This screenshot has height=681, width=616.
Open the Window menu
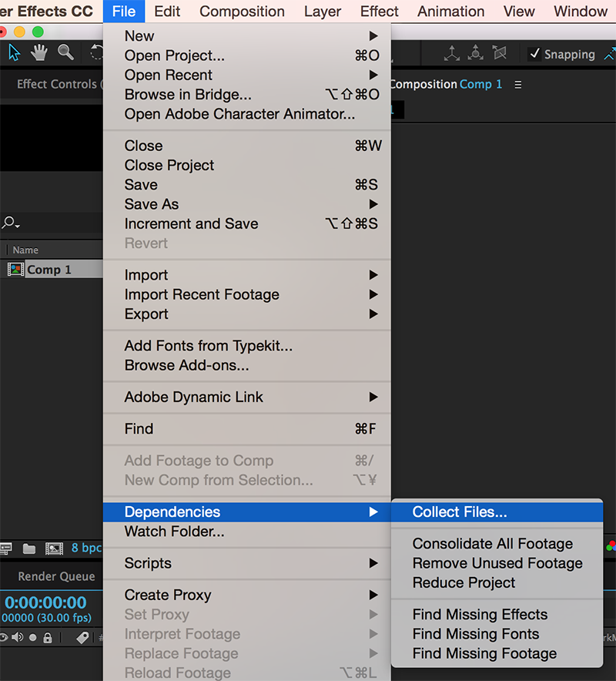[581, 12]
